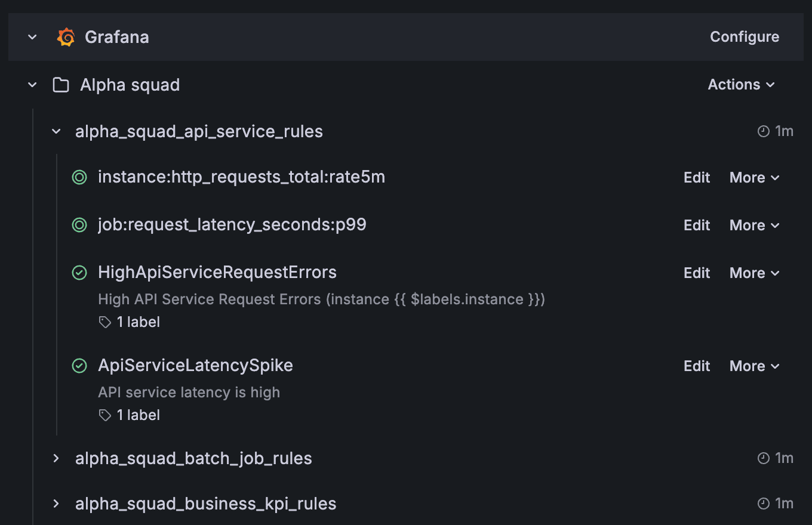Expand the alpha_squad_business_kpi_rules group
The image size is (812, 525).
point(56,503)
